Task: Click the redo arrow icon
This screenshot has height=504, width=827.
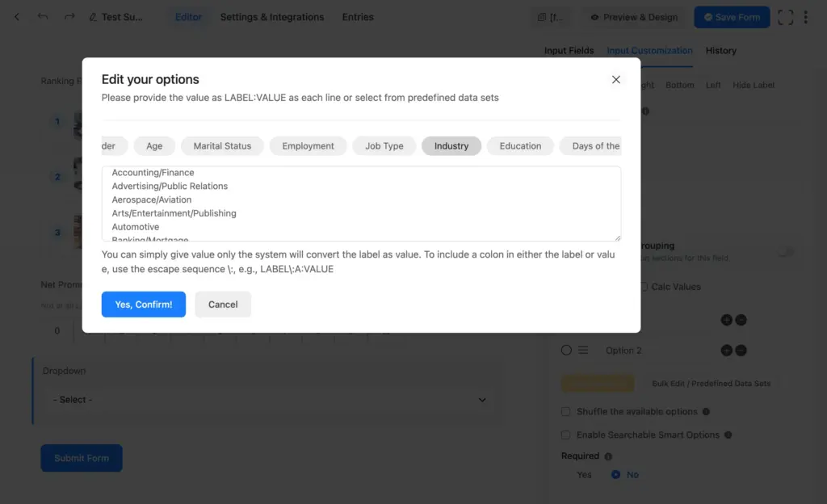Action: point(69,17)
